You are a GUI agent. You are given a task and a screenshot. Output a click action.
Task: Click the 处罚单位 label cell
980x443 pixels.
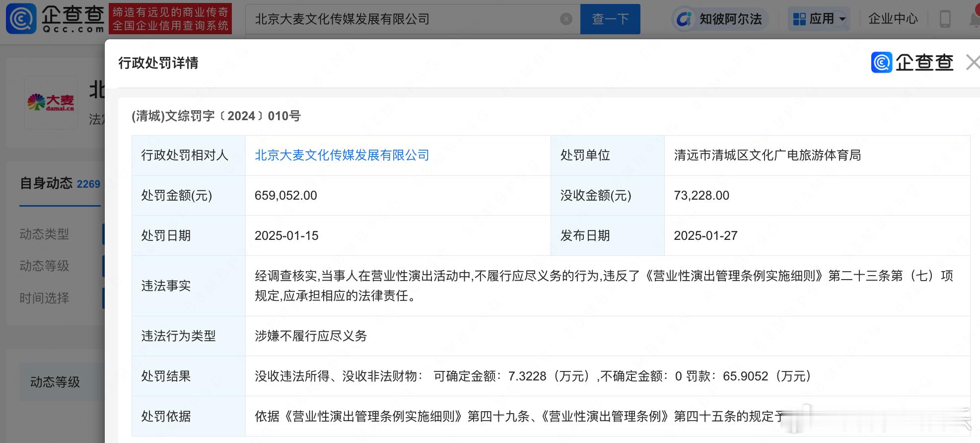(x=608, y=155)
